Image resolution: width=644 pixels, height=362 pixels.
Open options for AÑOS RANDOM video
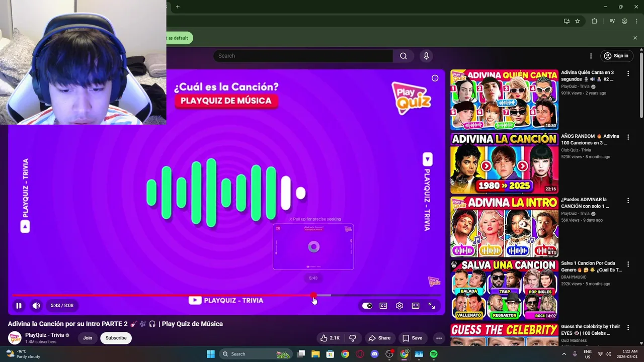click(628, 137)
